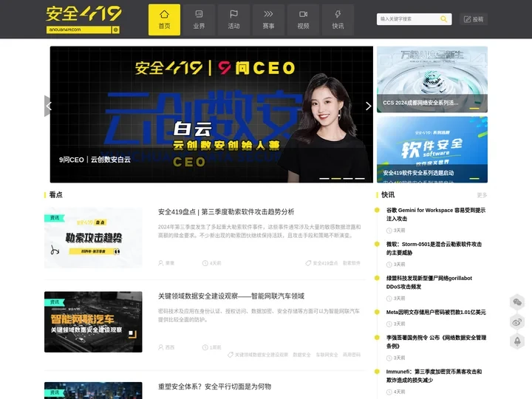Open the 安全419软件安全系列选题启动 card

pos(432,149)
